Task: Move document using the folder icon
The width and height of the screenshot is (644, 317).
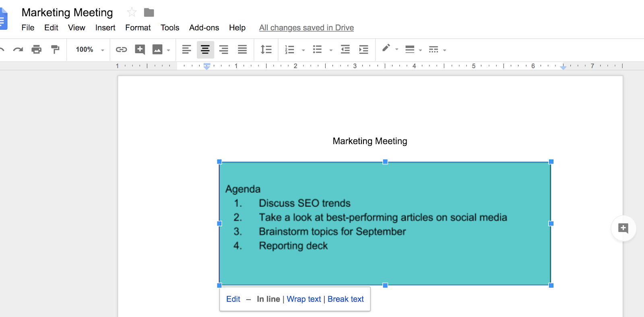Action: 149,12
